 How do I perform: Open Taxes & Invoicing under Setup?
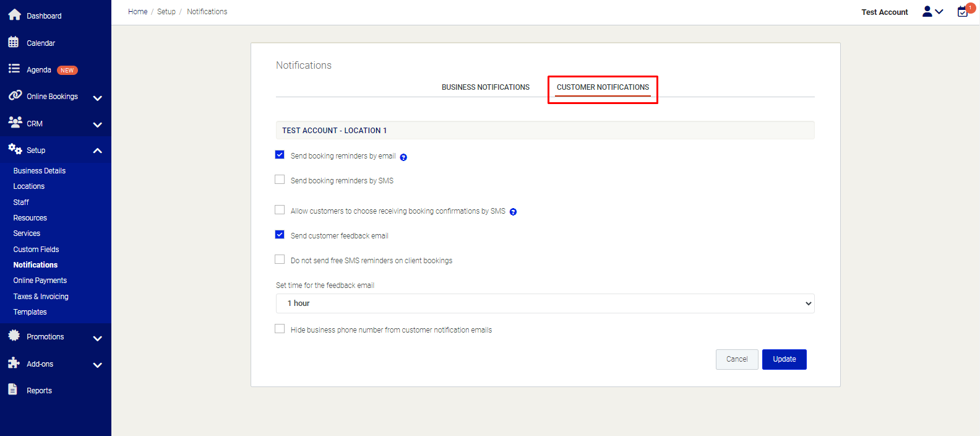tap(41, 297)
